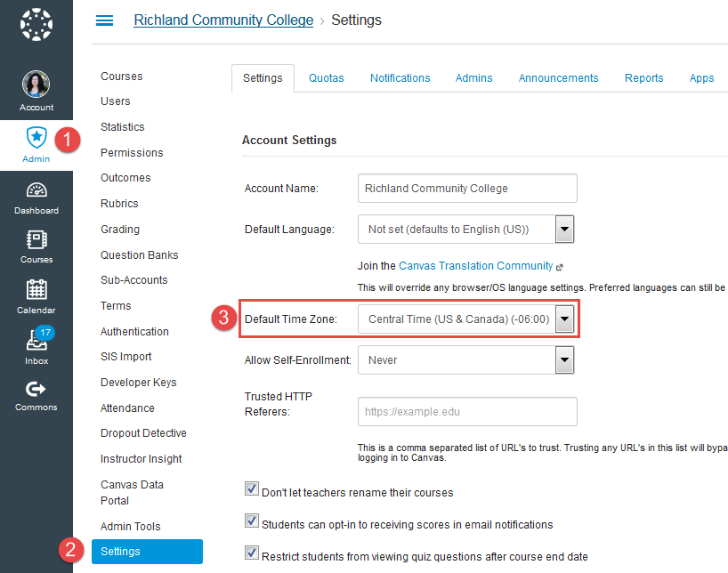Open Authentication in the account menu

[134, 332]
